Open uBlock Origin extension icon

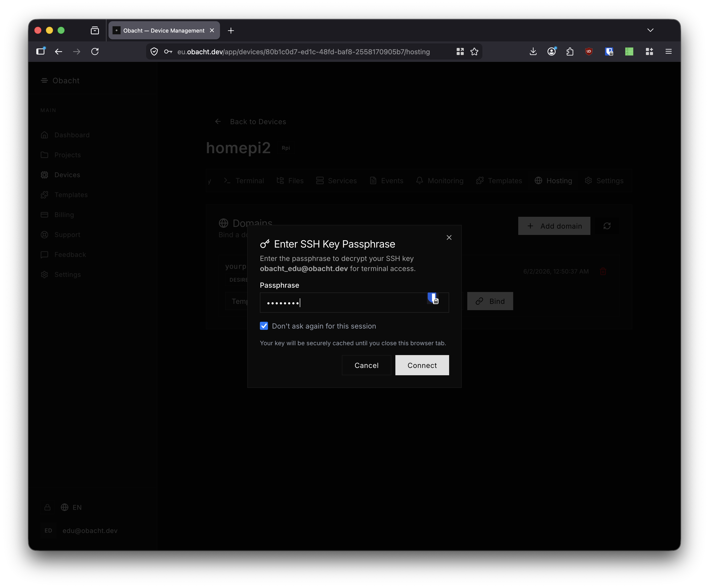tap(589, 51)
